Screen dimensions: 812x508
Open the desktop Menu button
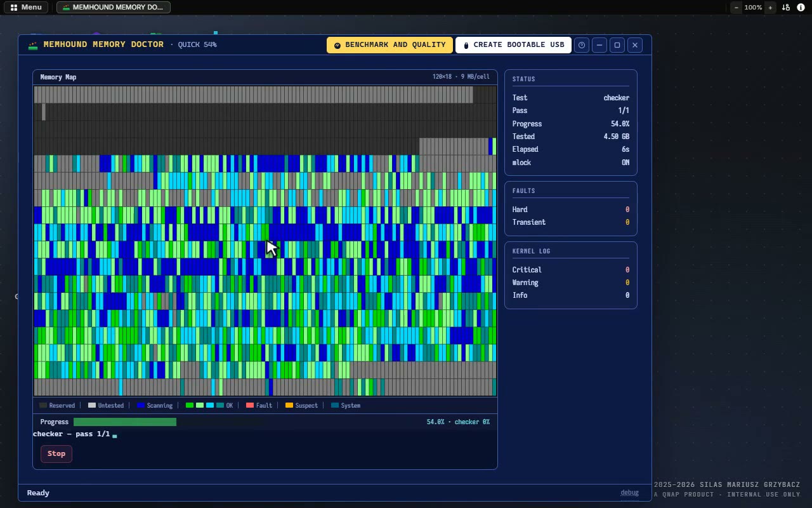[x=26, y=8]
